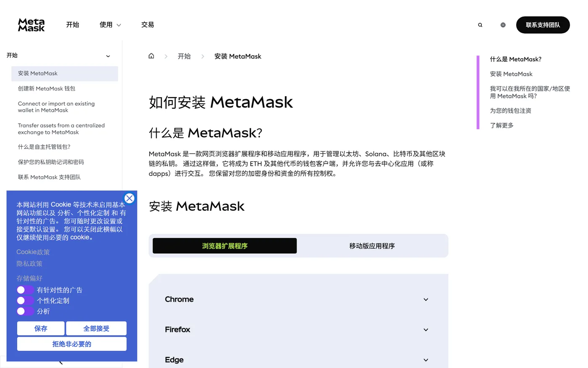
Task: Select 安装 MetaMask in the sidebar
Action: pyautogui.click(x=65, y=74)
